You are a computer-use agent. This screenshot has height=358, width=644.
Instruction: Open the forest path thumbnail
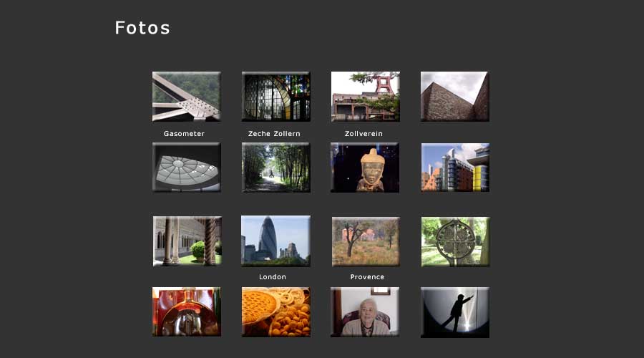(276, 168)
